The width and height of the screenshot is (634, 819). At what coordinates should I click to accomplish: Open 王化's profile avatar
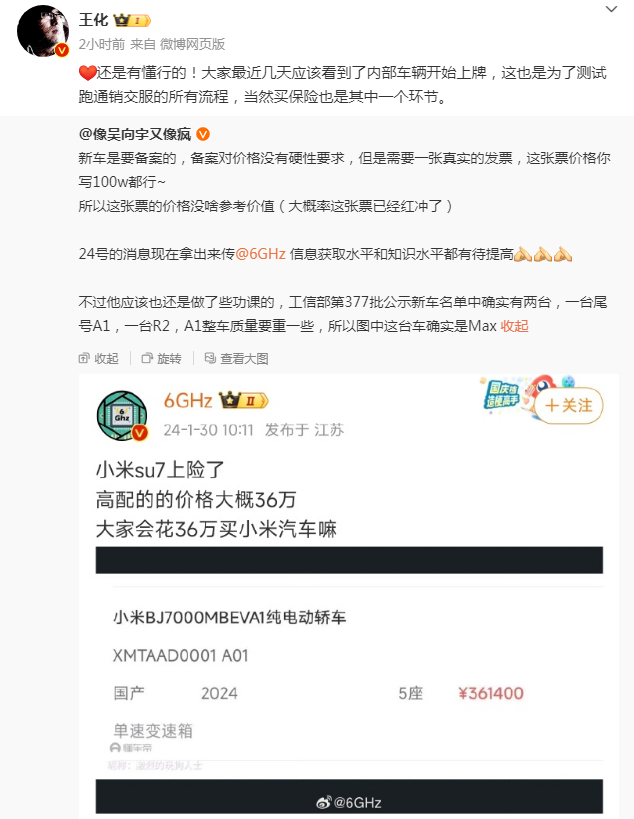click(43, 30)
